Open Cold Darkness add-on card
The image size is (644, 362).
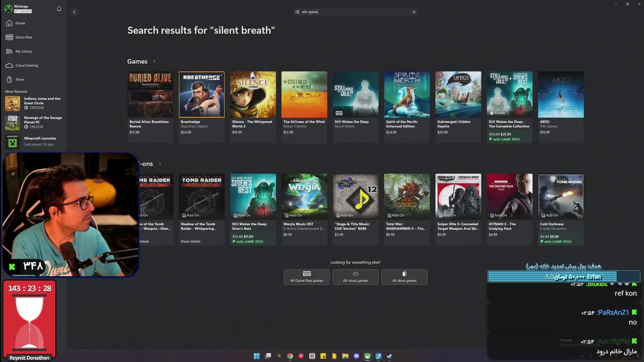561,210
